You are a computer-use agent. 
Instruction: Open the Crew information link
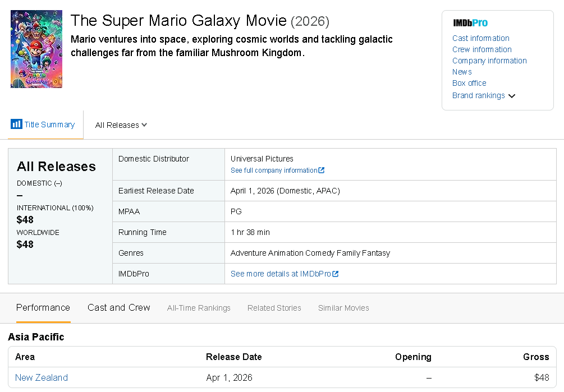(482, 49)
